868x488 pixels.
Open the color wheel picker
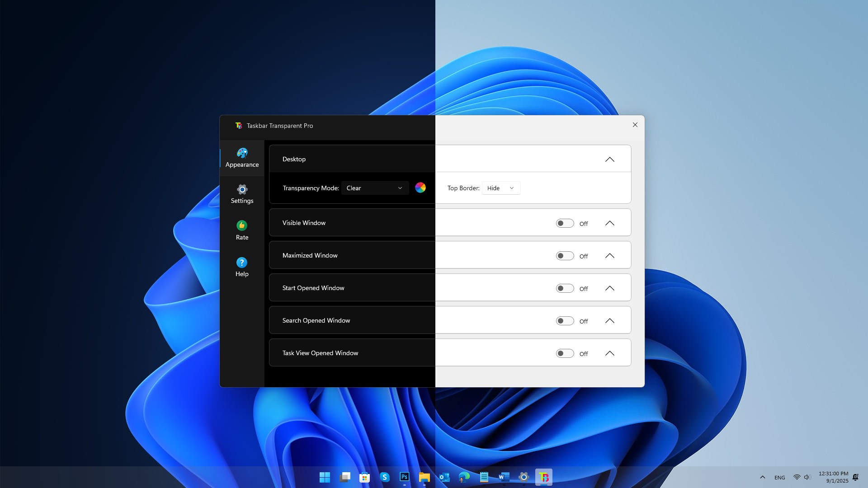pyautogui.click(x=420, y=188)
